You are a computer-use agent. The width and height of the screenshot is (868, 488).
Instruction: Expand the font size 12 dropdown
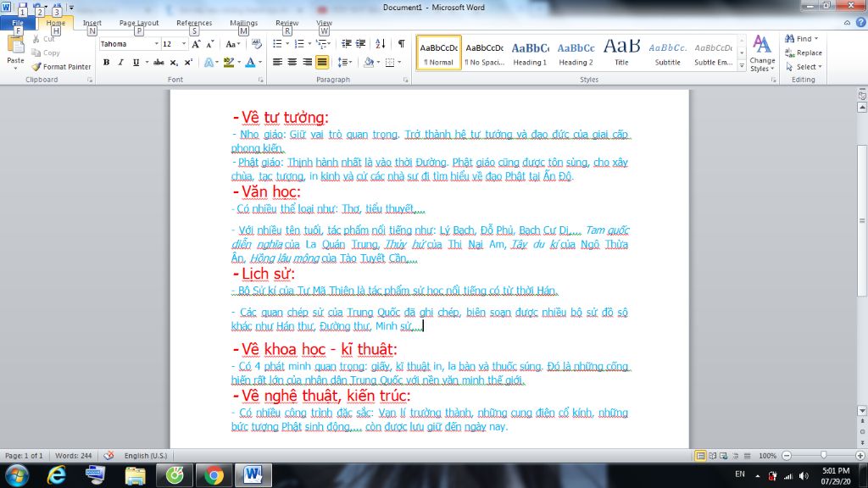[184, 44]
